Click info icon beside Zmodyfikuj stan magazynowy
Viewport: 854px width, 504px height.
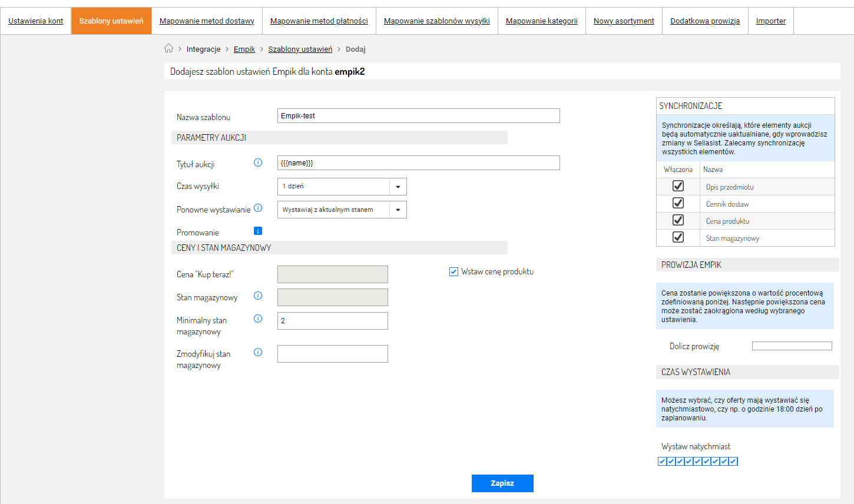coord(258,352)
